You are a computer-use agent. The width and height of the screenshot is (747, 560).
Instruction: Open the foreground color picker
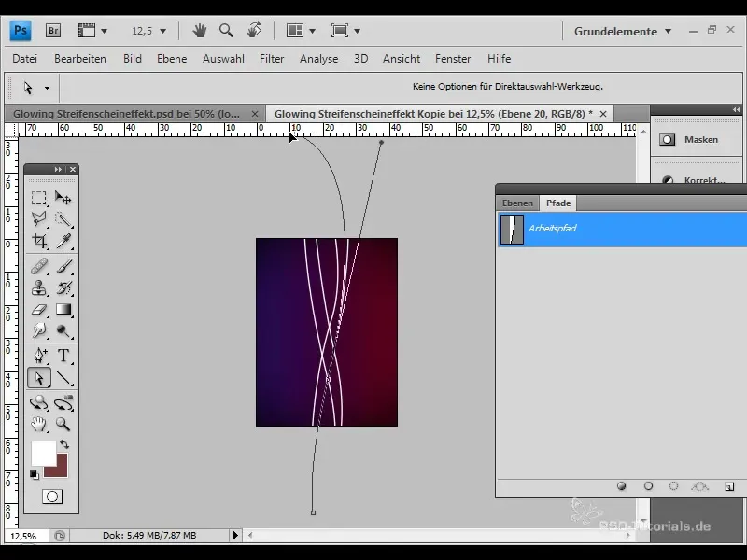pyautogui.click(x=43, y=454)
